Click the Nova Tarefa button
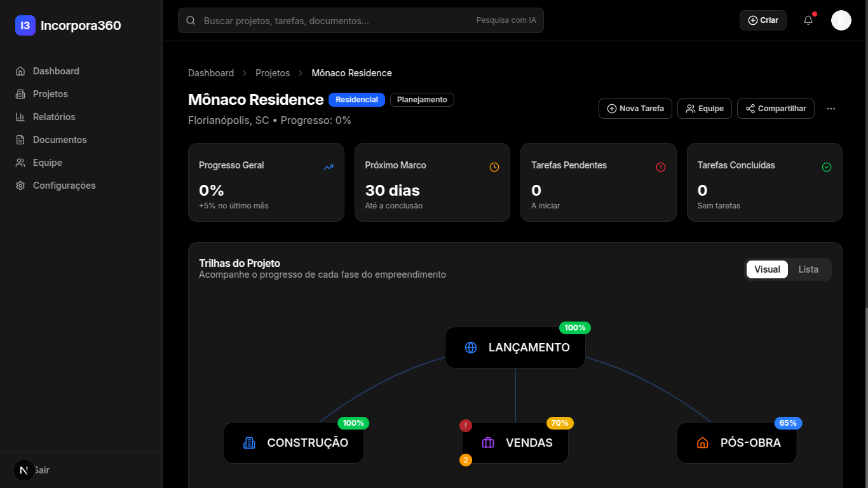The width and height of the screenshot is (868, 488). [x=635, y=108]
